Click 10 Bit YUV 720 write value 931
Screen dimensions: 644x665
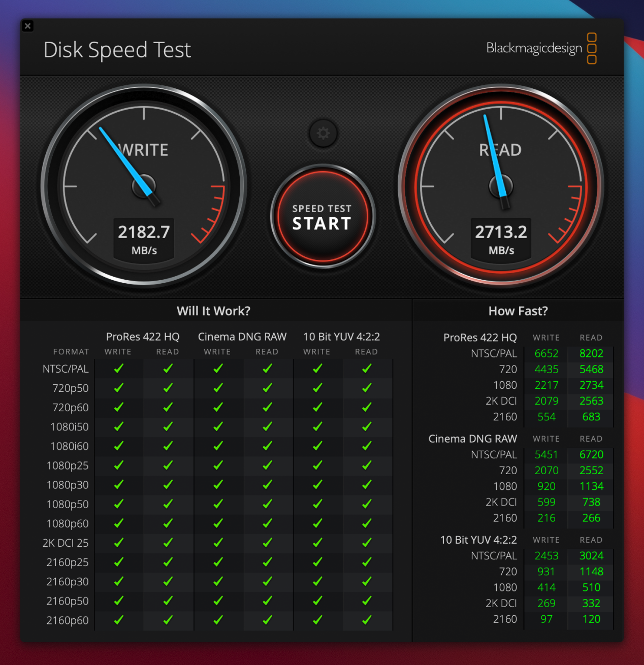click(x=546, y=572)
